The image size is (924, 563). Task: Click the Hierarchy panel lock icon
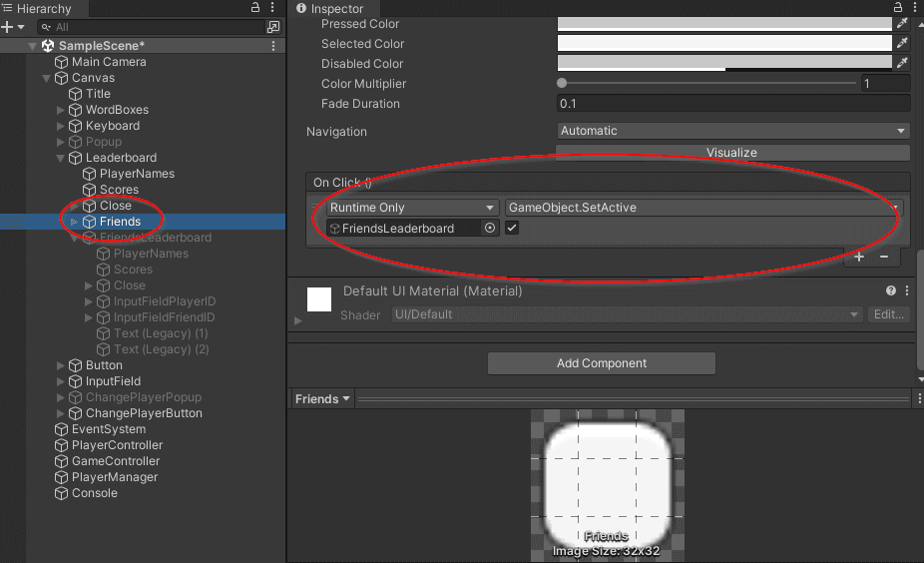click(x=255, y=8)
